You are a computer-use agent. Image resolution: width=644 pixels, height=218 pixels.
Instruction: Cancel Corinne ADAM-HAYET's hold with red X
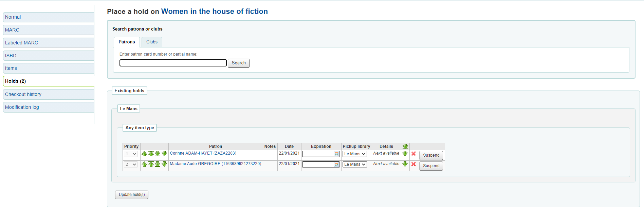(x=413, y=154)
